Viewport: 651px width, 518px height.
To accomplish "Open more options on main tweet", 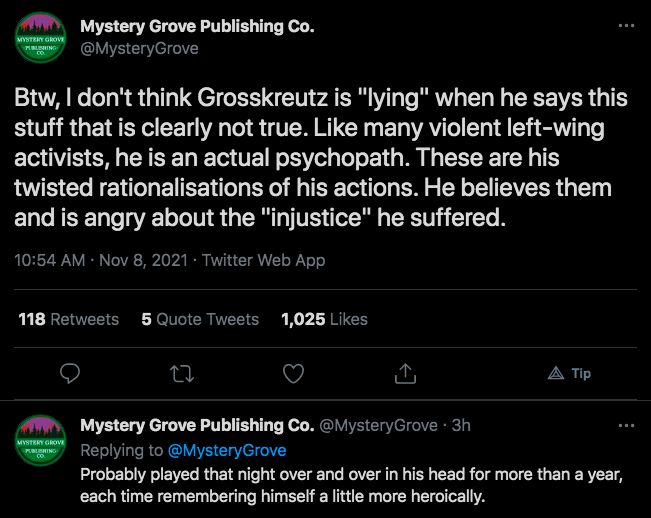I will click(626, 26).
